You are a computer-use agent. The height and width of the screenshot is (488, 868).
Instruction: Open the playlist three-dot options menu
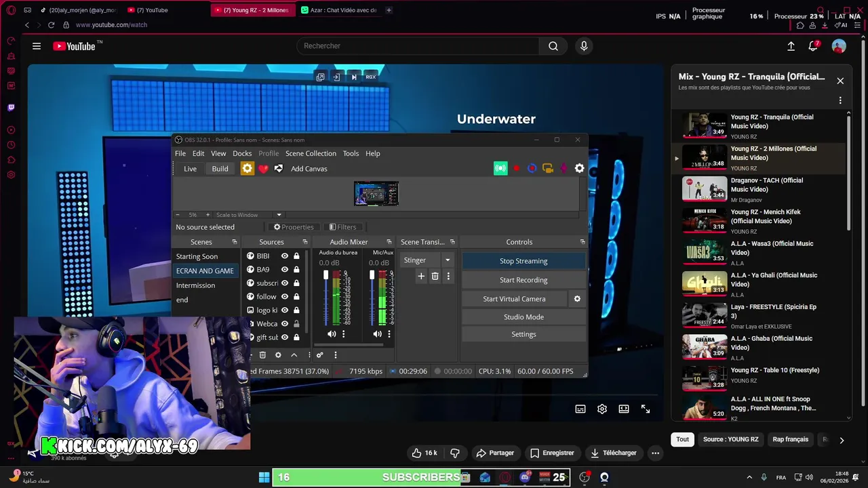[840, 100]
